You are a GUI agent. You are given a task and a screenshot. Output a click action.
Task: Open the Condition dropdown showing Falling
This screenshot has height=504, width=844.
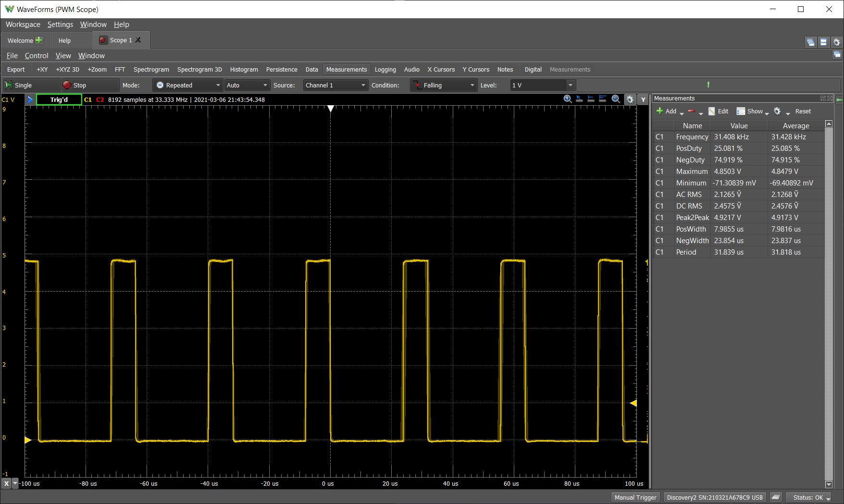point(444,85)
